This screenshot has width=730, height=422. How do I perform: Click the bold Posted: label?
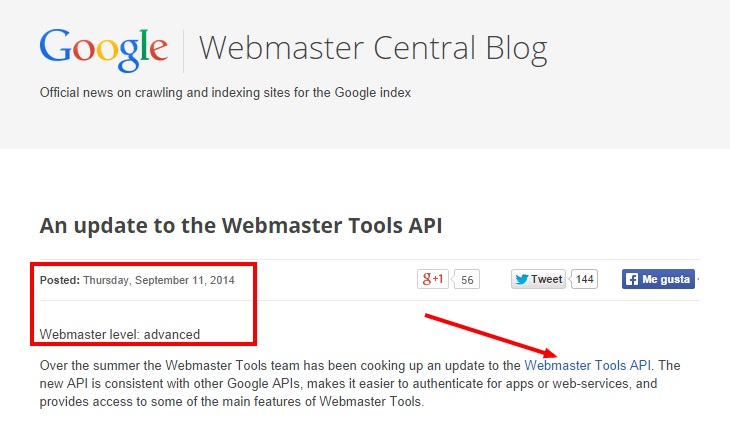[x=60, y=280]
